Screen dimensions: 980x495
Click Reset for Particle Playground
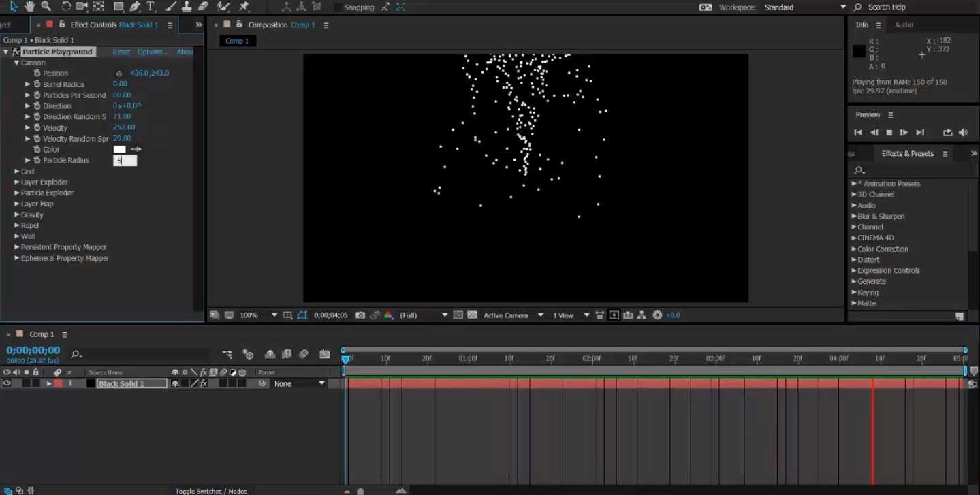point(121,52)
